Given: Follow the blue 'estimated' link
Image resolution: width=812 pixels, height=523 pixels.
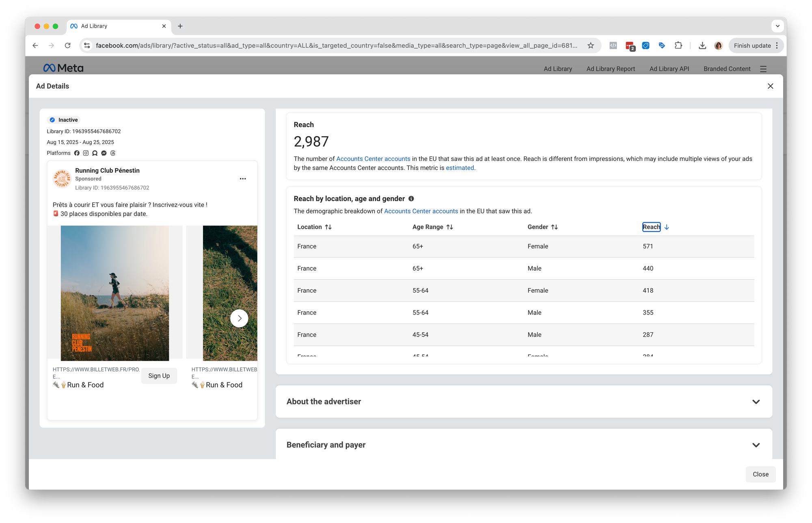Looking at the screenshot, I should click(460, 168).
